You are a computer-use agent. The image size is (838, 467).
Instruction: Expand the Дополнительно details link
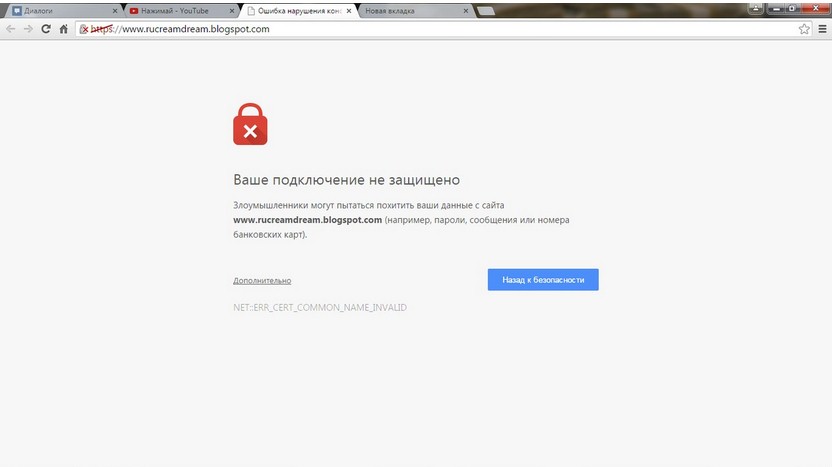[x=262, y=281]
